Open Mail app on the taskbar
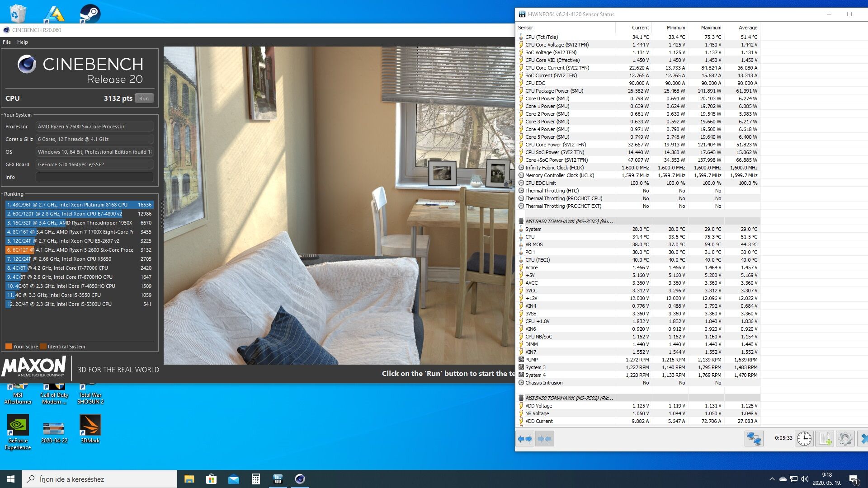This screenshot has height=488, width=868. pos(233,479)
